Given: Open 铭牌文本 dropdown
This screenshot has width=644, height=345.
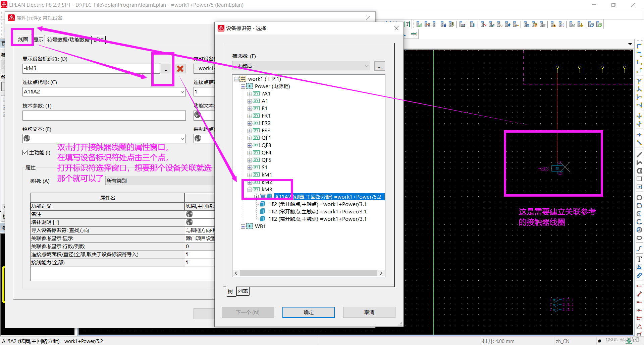Looking at the screenshot, I should coord(182,139).
